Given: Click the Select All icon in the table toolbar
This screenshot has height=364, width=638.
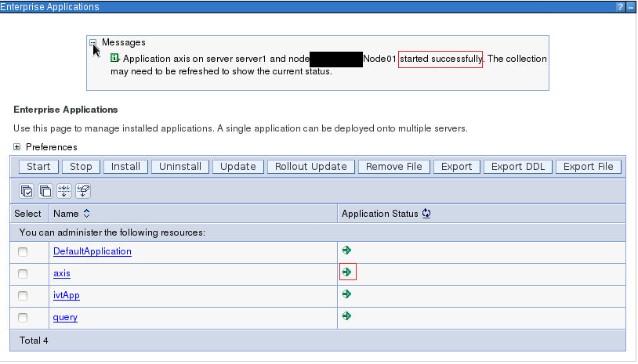Looking at the screenshot, I should [27, 190].
